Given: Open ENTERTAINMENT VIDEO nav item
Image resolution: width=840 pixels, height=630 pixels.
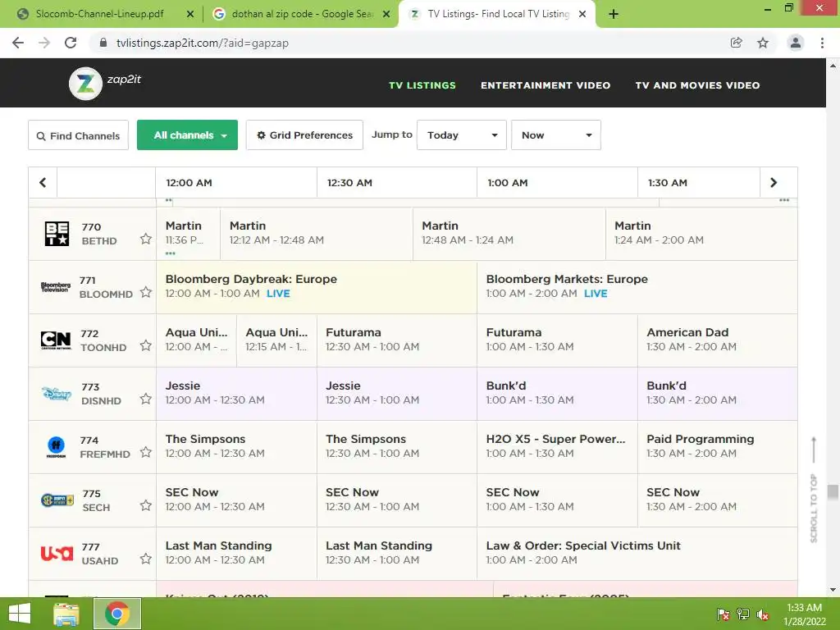Looking at the screenshot, I should pyautogui.click(x=546, y=85).
